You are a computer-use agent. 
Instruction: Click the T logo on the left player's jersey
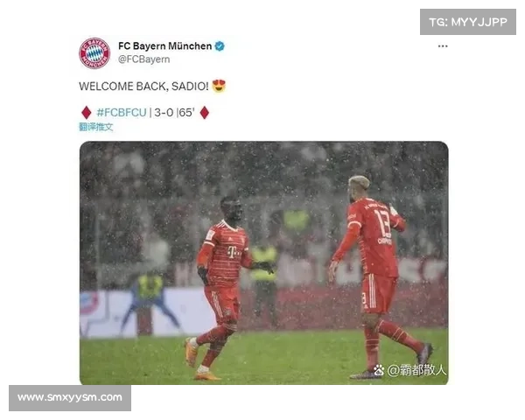click(x=233, y=252)
